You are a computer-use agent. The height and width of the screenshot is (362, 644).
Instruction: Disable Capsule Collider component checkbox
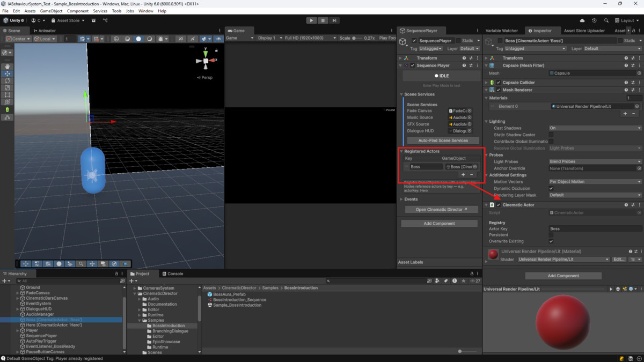[x=498, y=83]
